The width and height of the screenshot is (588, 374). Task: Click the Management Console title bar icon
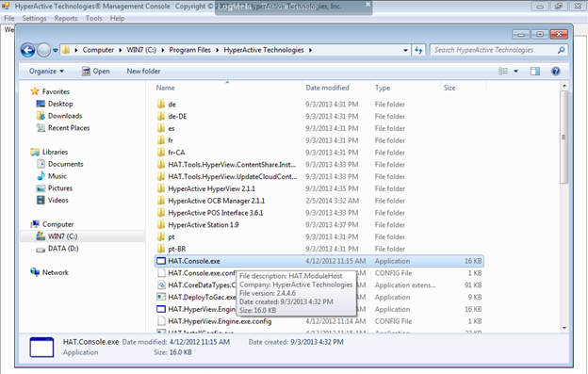pyautogui.click(x=6, y=6)
